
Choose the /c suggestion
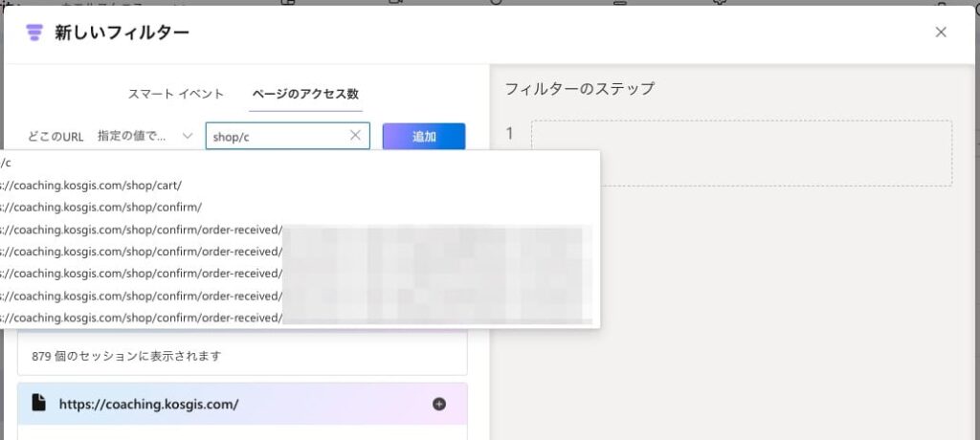coord(299,164)
